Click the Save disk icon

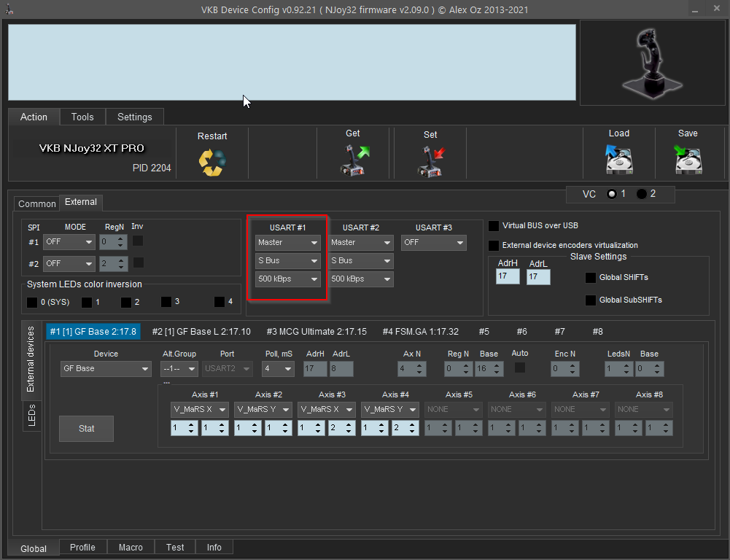click(x=688, y=160)
